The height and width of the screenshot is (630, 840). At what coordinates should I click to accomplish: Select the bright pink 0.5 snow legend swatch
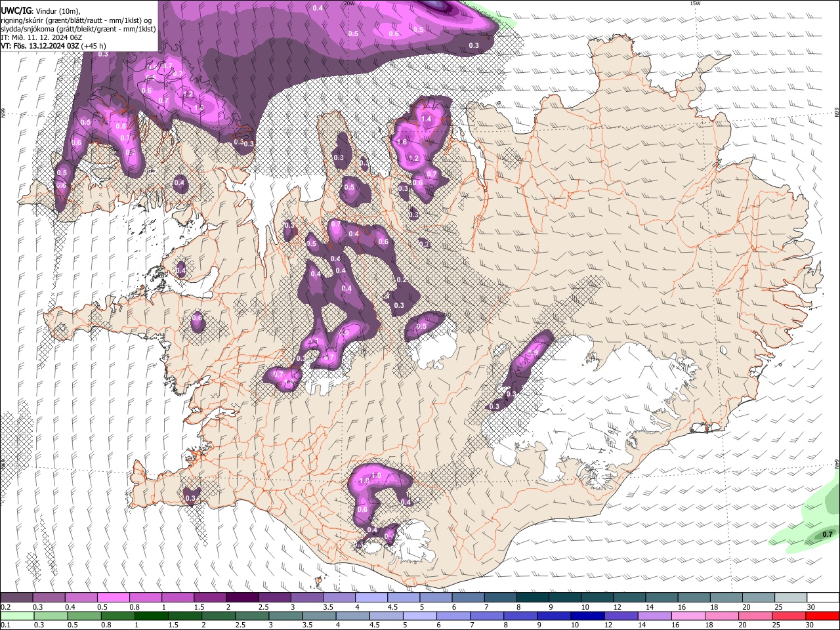(114, 598)
